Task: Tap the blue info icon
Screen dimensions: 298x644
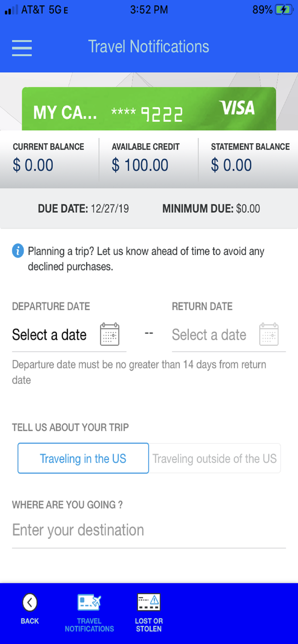Action: pyautogui.click(x=18, y=251)
